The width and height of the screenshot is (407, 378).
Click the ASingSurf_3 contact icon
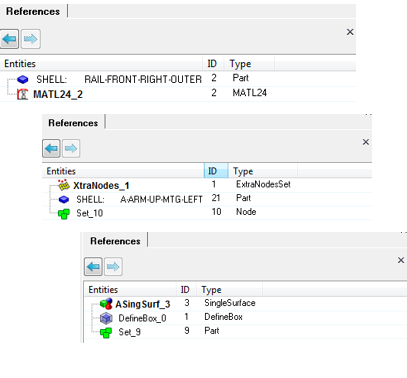pos(106,304)
